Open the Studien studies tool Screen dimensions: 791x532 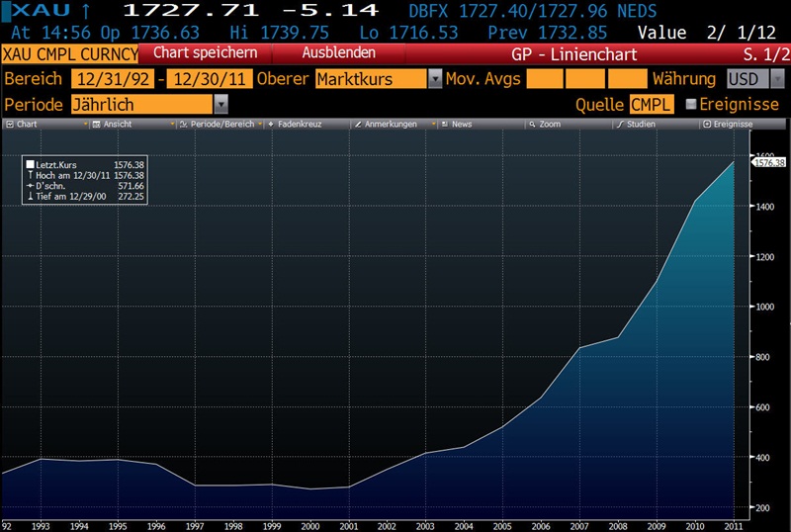[640, 125]
